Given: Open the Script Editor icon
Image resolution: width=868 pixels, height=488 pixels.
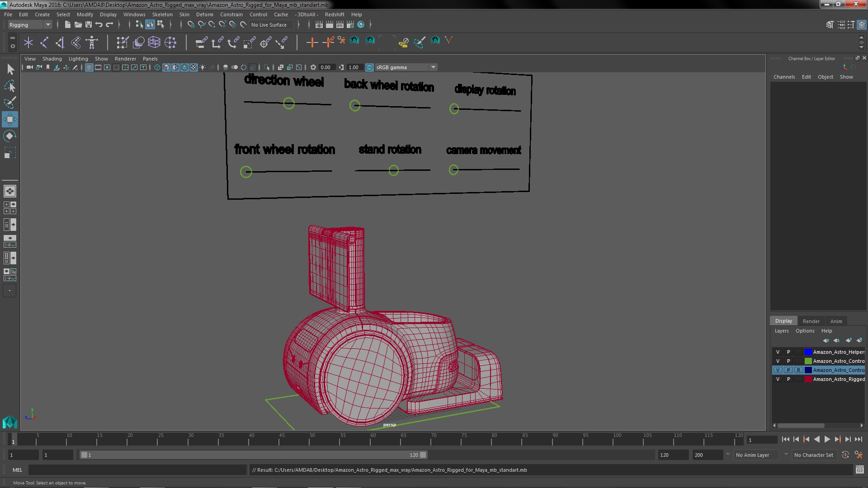Looking at the screenshot, I should click(860, 470).
